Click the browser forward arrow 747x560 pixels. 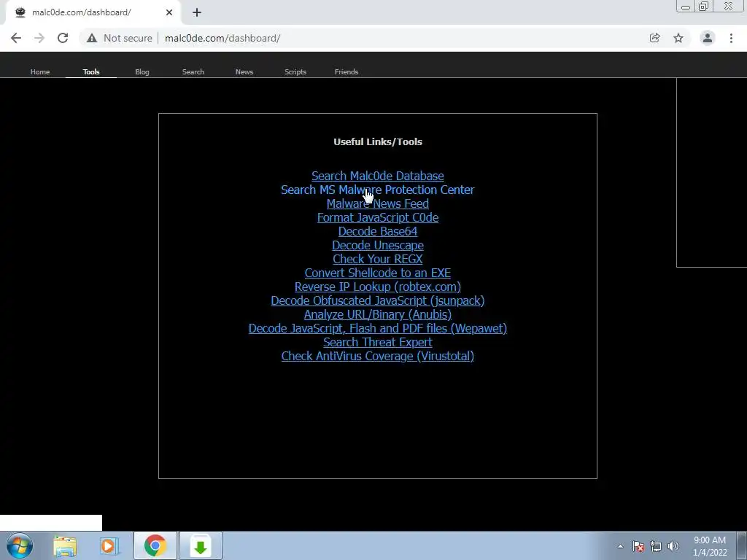pos(39,38)
